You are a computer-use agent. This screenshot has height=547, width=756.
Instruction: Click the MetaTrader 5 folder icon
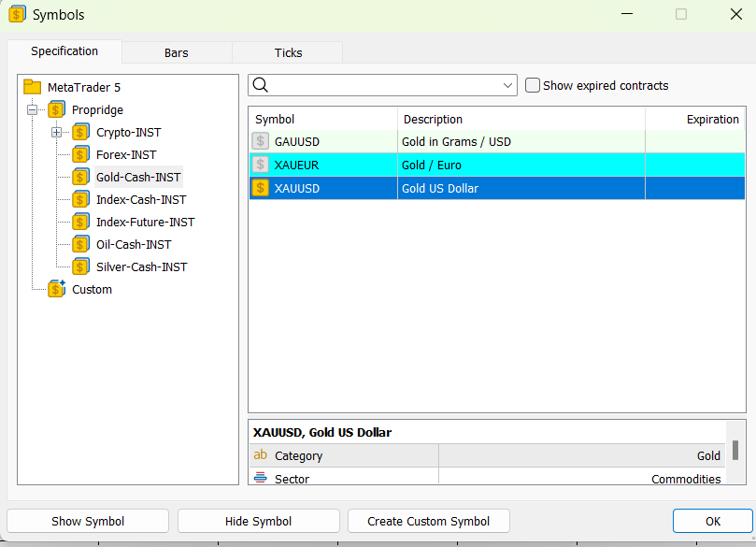point(33,87)
